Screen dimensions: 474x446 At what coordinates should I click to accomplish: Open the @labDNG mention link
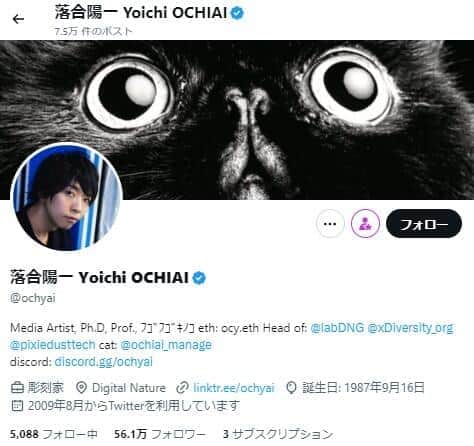337,328
